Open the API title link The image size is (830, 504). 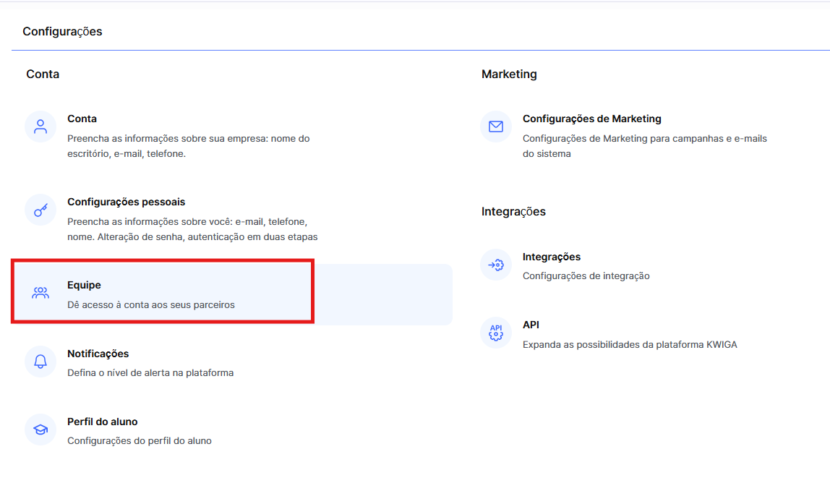[531, 325]
